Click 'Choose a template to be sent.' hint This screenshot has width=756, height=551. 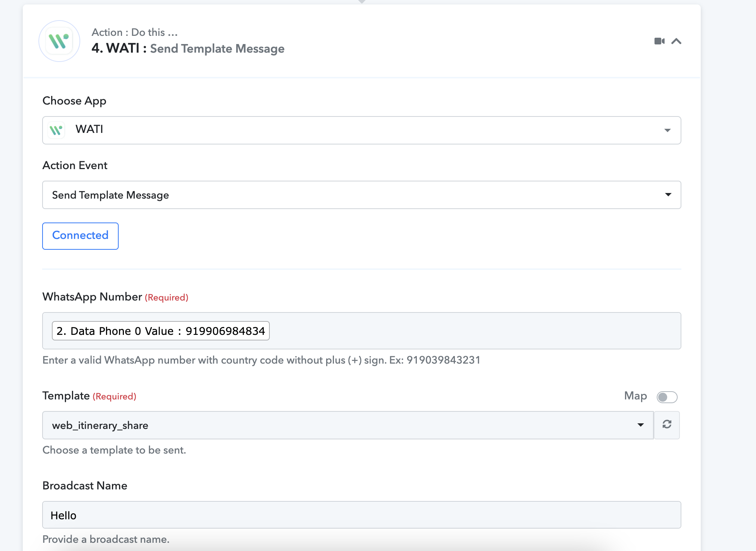[114, 450]
